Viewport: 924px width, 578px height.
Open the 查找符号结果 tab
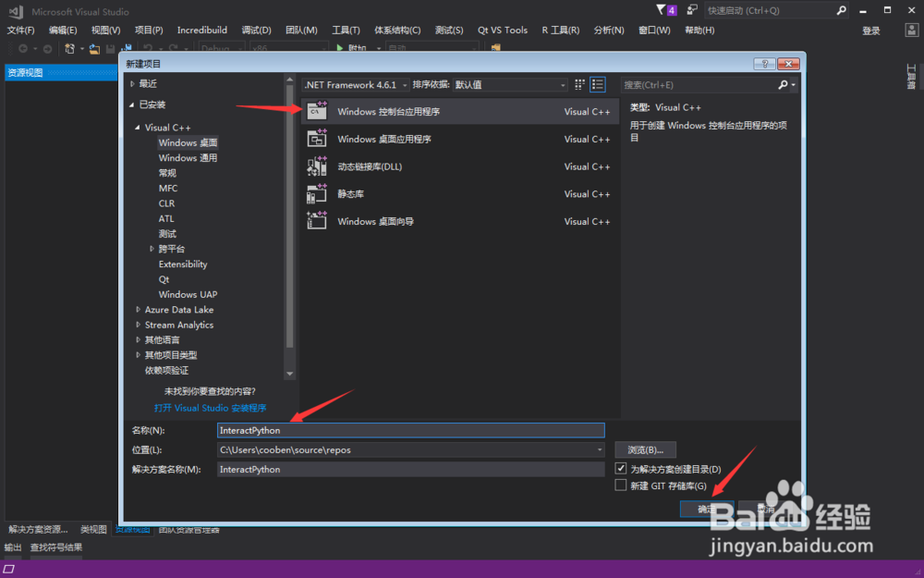click(x=56, y=547)
